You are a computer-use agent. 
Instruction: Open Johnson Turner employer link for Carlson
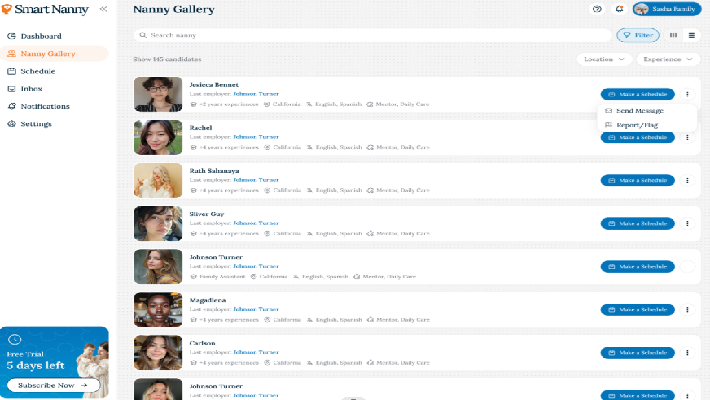tap(256, 352)
